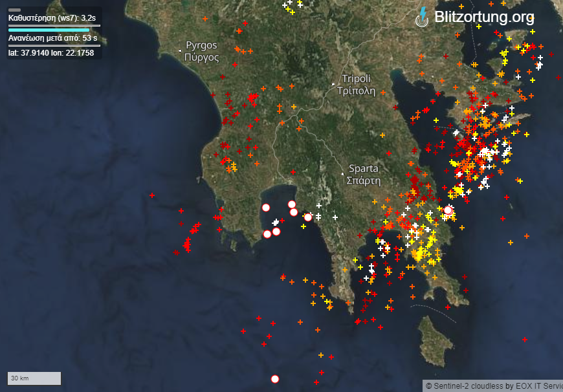Click the Sparta town dot marker
The image size is (563, 392).
[342, 174]
